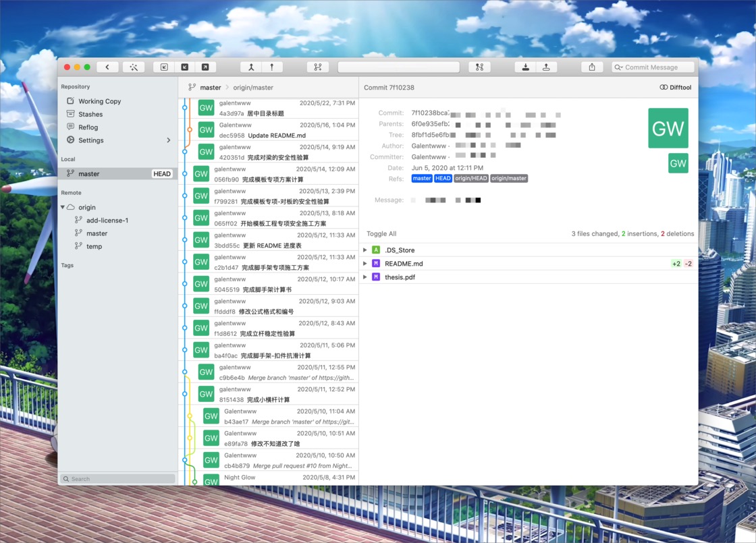Image resolution: width=756 pixels, height=543 pixels.
Task: Click the pull toolbar icon with down-left arrow
Action: point(185,67)
